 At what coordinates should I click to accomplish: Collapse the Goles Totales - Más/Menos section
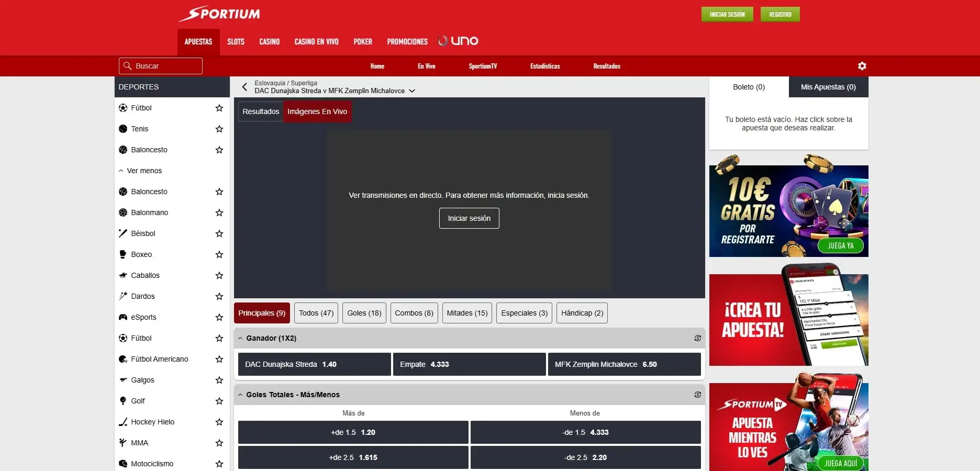point(240,395)
